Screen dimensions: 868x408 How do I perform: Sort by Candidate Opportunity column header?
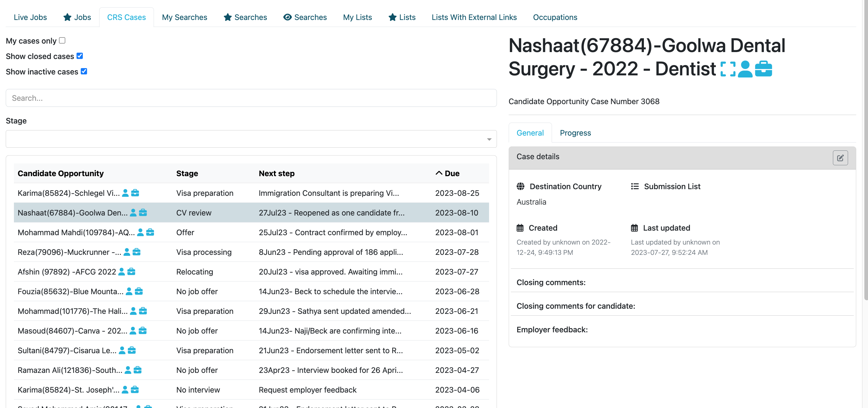tap(61, 173)
